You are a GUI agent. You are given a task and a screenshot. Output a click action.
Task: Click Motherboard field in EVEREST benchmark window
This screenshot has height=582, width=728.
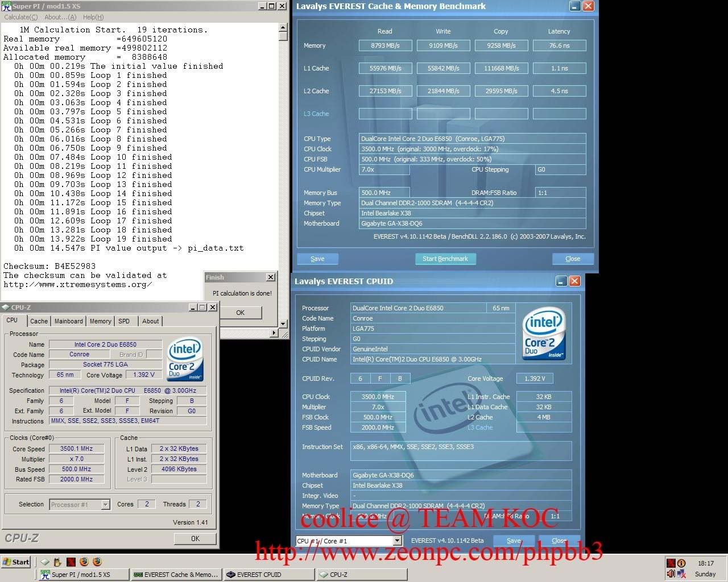(473, 223)
